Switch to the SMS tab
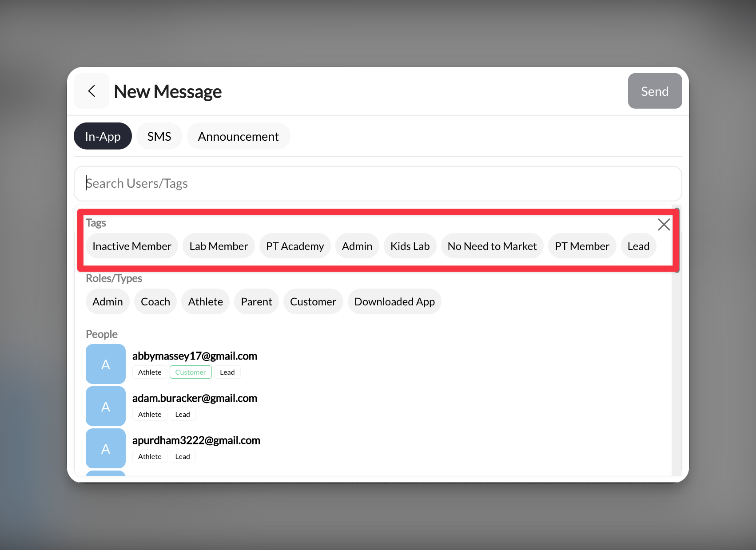This screenshot has height=550, width=756. pos(159,136)
